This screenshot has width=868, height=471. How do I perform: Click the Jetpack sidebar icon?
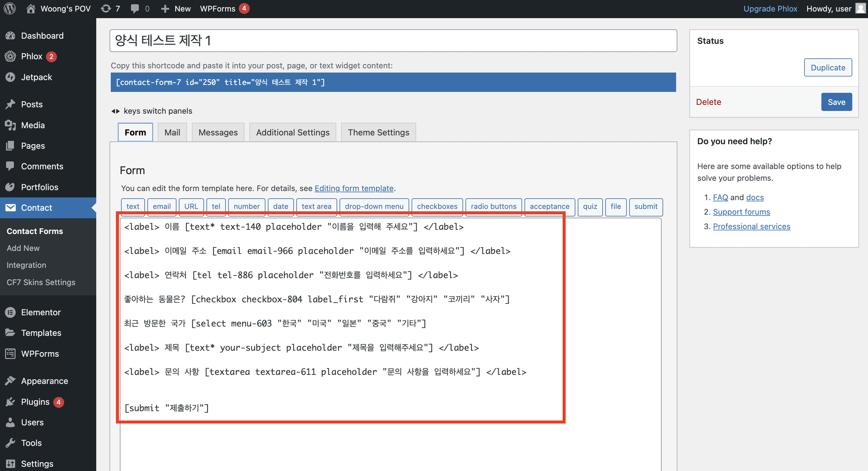[10, 77]
